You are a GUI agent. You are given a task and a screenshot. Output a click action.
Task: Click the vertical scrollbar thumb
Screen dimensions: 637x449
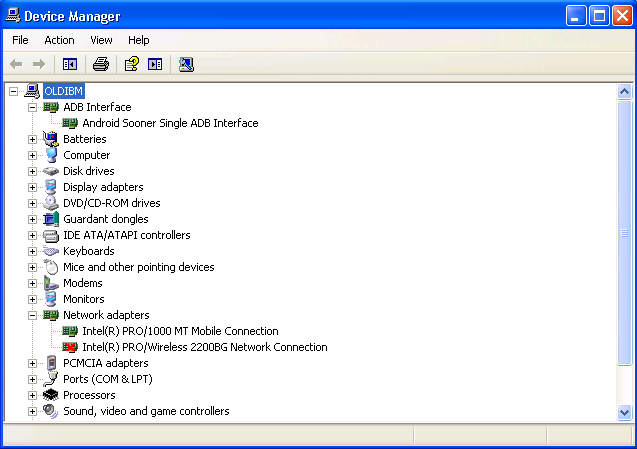[624, 233]
